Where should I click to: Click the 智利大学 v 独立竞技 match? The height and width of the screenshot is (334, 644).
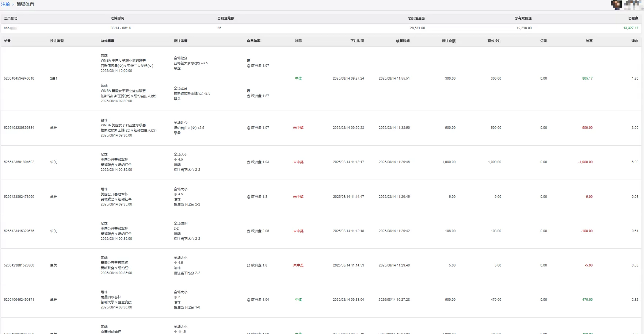(x=116, y=302)
